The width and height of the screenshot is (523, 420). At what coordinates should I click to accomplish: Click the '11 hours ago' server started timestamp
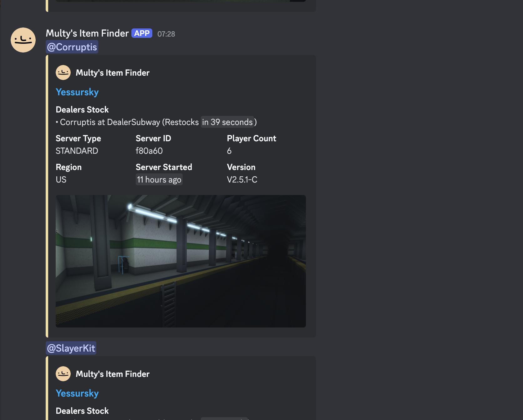(x=159, y=180)
